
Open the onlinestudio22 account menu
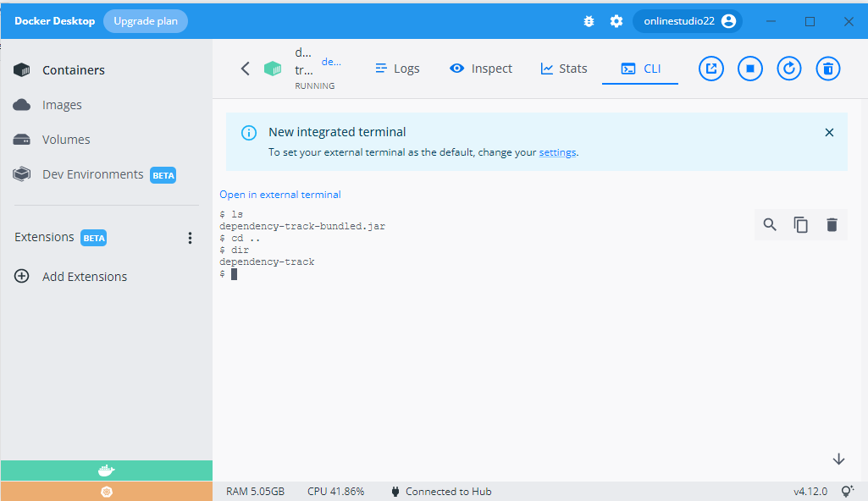click(687, 20)
